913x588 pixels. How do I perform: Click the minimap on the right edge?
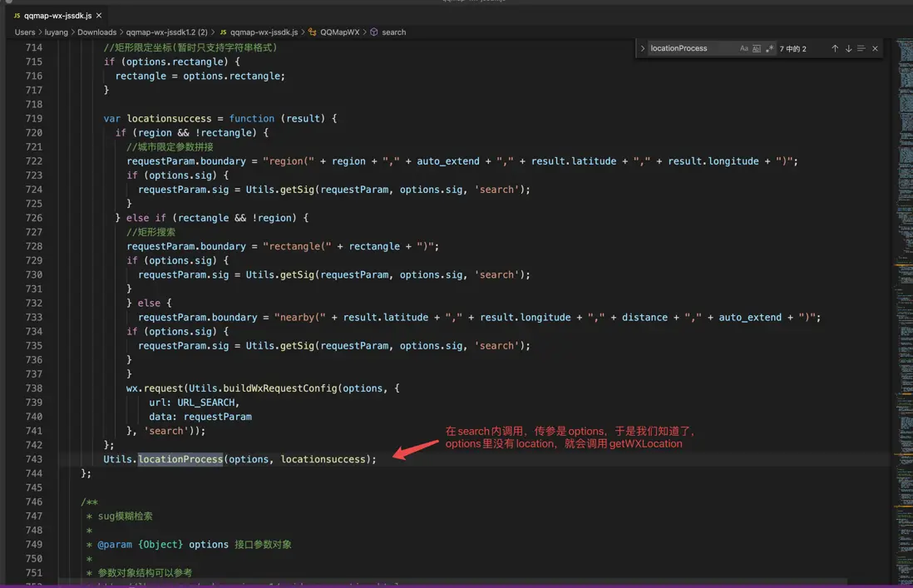pos(902,250)
